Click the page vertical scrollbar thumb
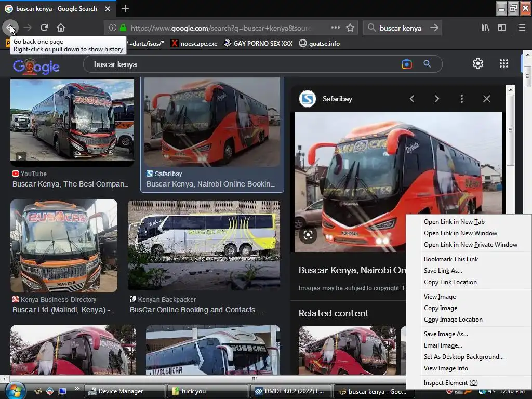This screenshot has width=532, height=399. [x=527, y=76]
